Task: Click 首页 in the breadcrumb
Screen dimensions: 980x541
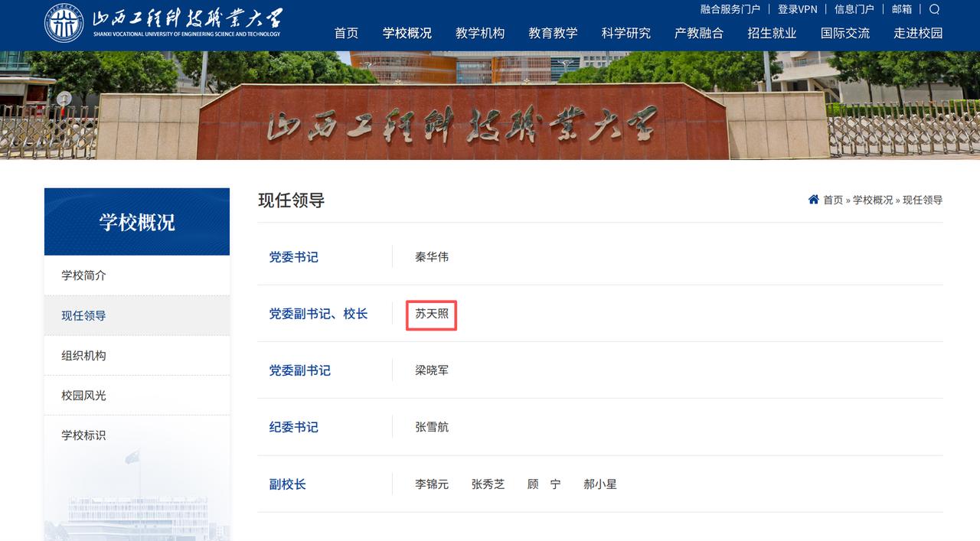Action: [833, 200]
